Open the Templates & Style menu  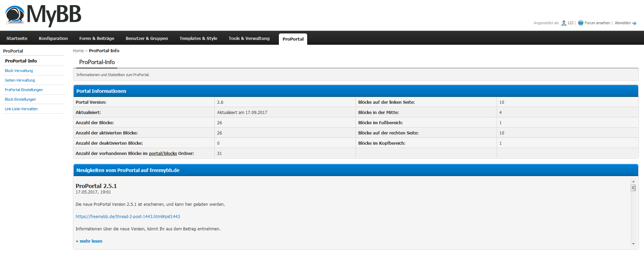pyautogui.click(x=198, y=38)
